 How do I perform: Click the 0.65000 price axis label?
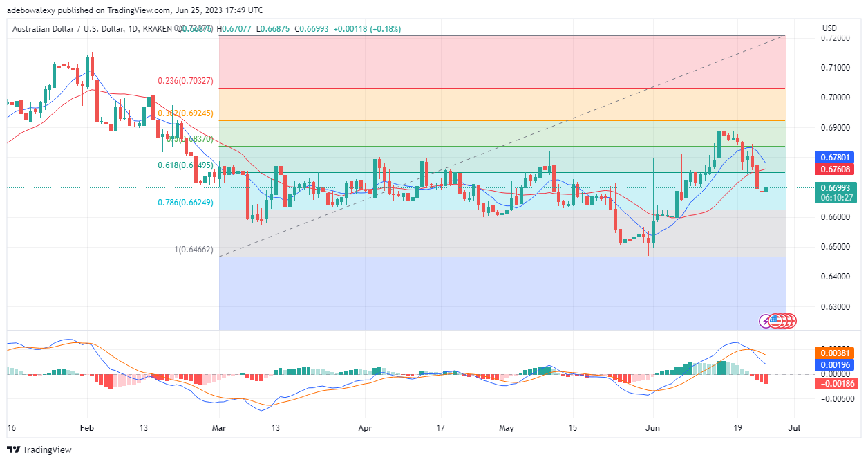[x=836, y=247]
